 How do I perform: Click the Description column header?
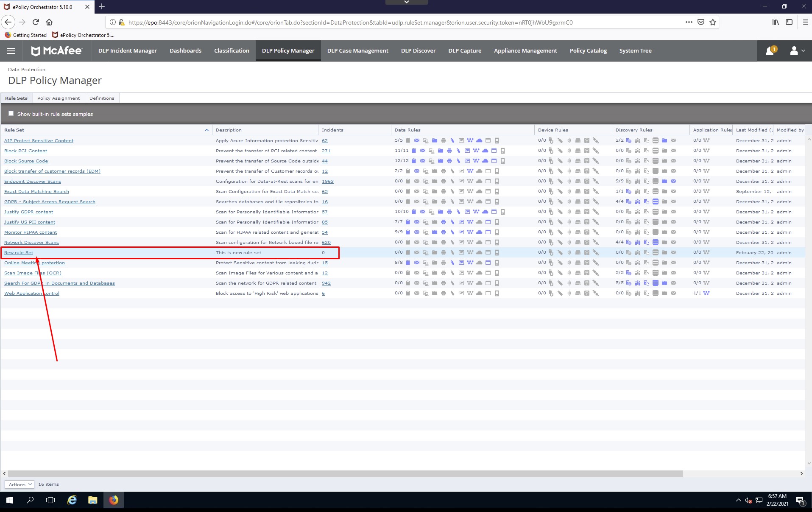tap(265, 130)
